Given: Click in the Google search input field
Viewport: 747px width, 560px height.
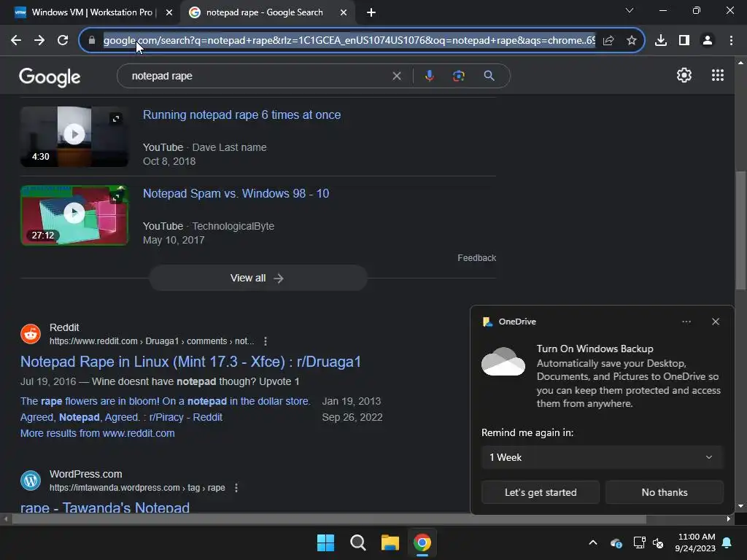Looking at the screenshot, I should [258, 76].
